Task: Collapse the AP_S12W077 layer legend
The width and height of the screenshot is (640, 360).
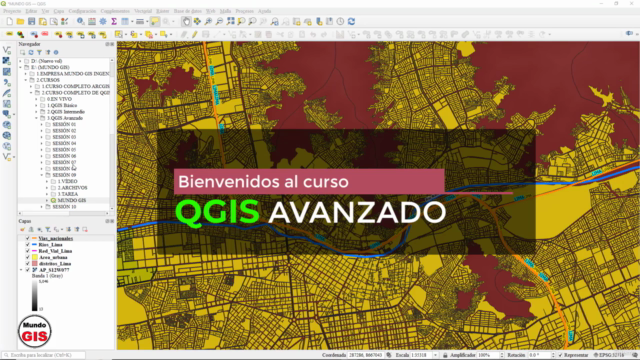Action: pos(21,270)
